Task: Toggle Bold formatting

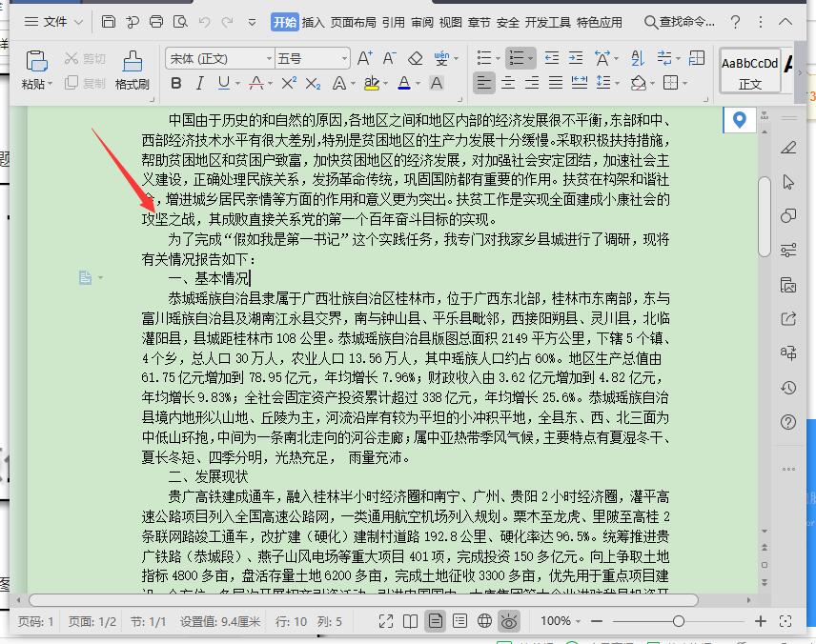Action: pyautogui.click(x=176, y=83)
